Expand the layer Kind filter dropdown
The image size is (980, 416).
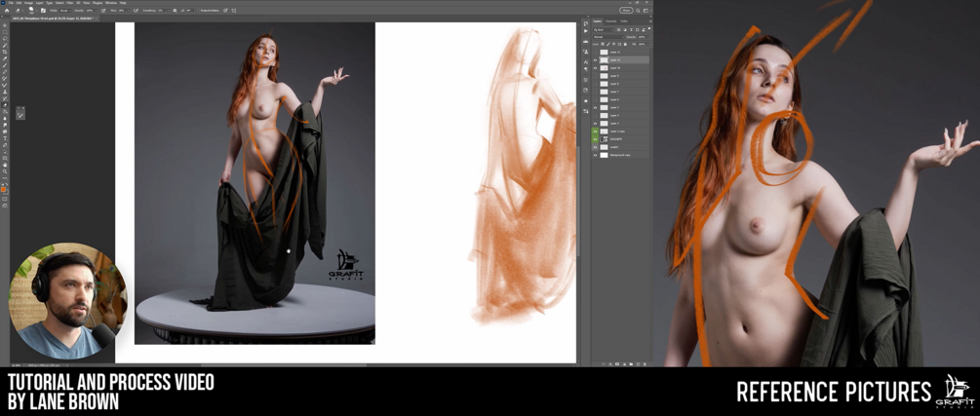(x=604, y=29)
